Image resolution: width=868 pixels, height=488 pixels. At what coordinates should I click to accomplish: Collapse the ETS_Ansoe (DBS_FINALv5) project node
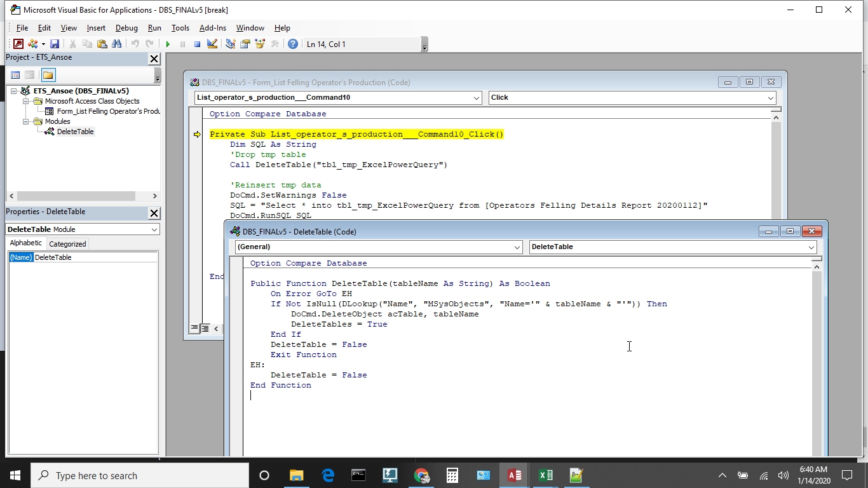(x=14, y=91)
